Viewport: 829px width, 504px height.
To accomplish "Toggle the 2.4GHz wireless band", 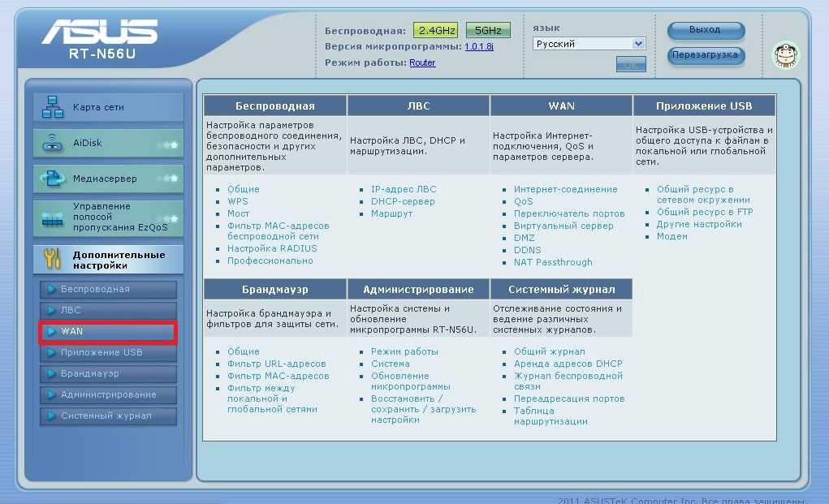I will [x=435, y=31].
